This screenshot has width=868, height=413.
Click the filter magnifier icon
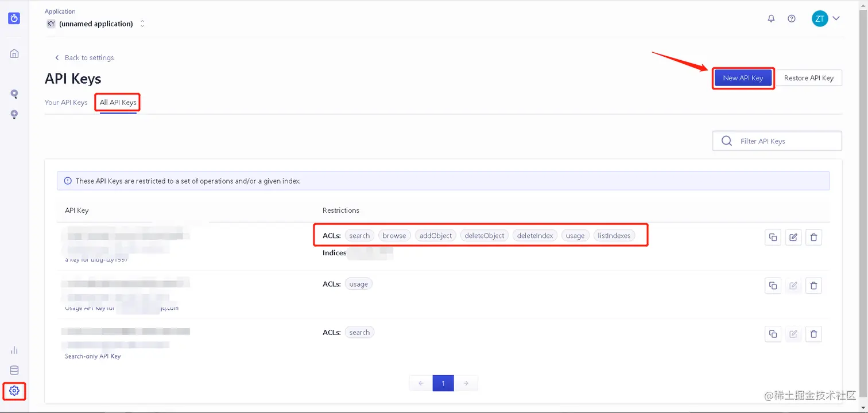tap(727, 141)
